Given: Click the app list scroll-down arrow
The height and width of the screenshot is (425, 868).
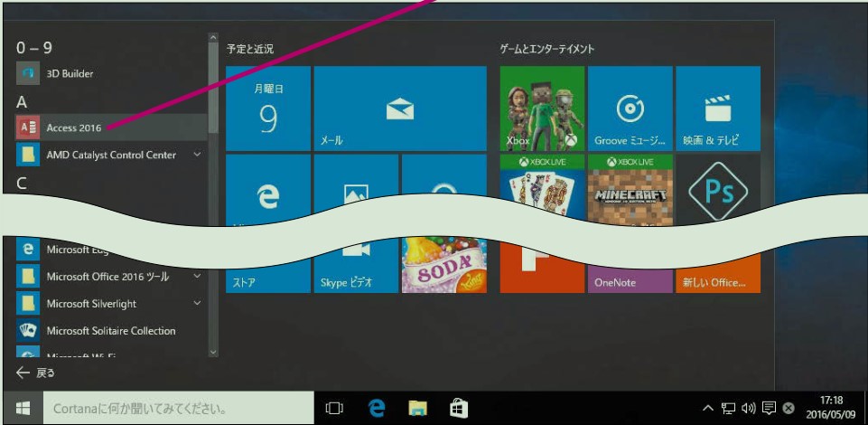Looking at the screenshot, I should [213, 352].
